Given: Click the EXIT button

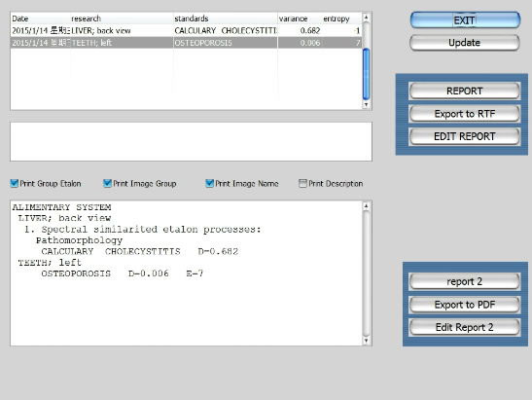Looking at the screenshot, I should click(x=465, y=20).
